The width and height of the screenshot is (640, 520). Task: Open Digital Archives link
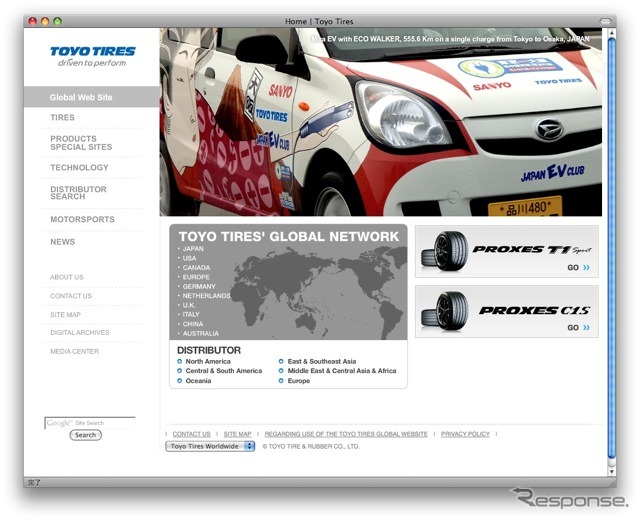(80, 333)
